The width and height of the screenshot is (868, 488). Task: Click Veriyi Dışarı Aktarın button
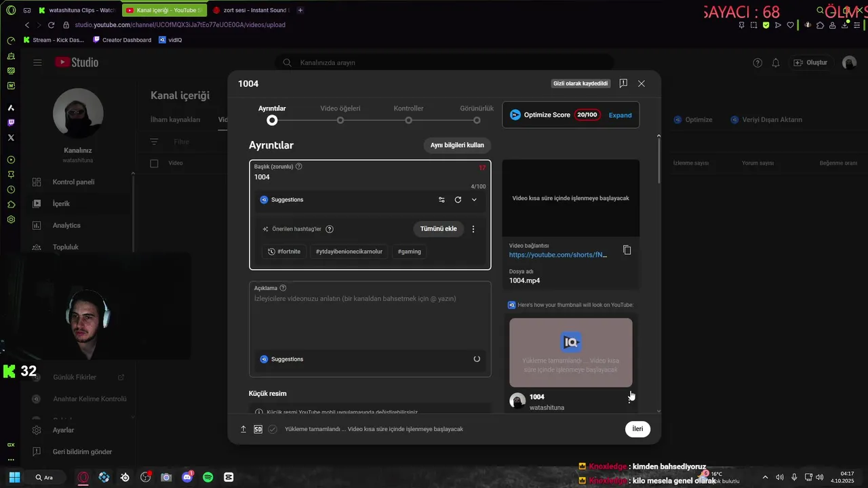766,119
